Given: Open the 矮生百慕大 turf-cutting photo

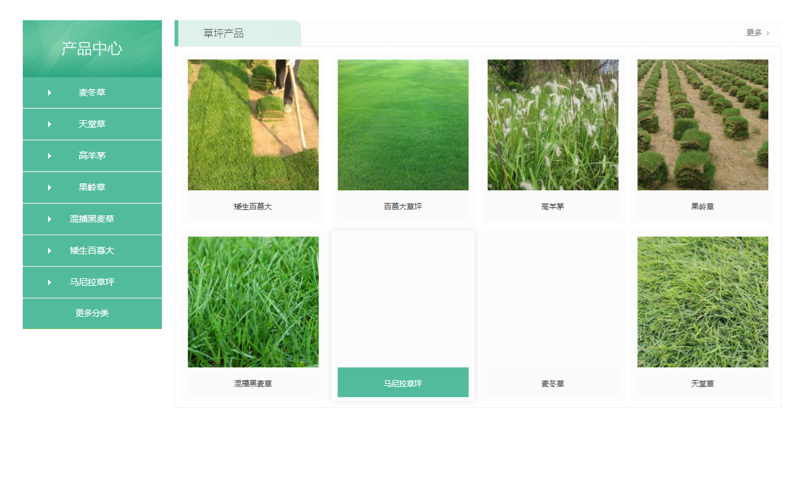Looking at the screenshot, I should click(x=253, y=125).
